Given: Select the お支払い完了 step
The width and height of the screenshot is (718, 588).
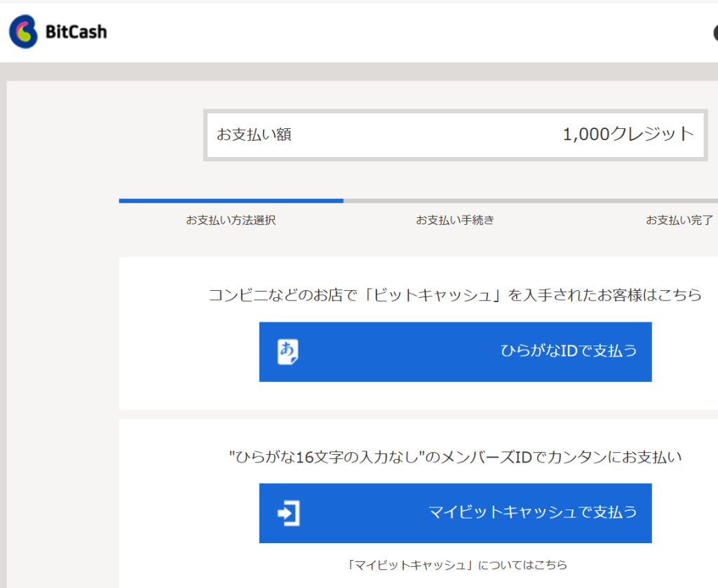Looking at the screenshot, I should pos(679,220).
